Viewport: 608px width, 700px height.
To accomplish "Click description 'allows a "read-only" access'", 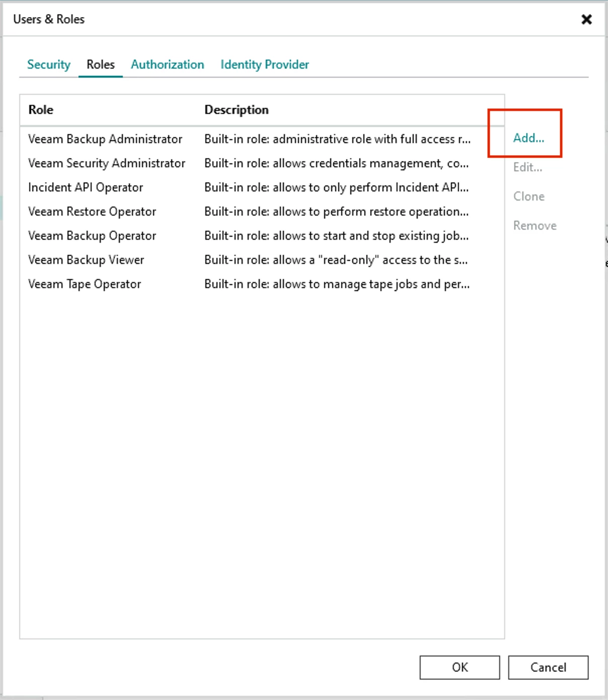I will (336, 260).
